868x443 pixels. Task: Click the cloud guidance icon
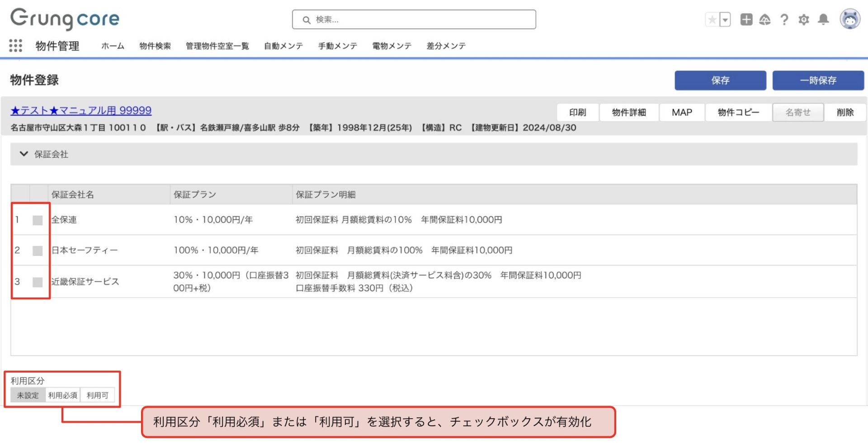tap(765, 20)
